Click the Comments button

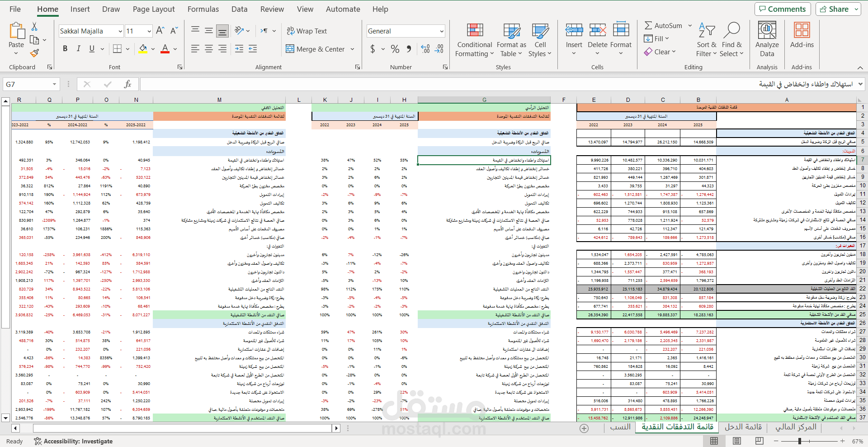coord(783,9)
